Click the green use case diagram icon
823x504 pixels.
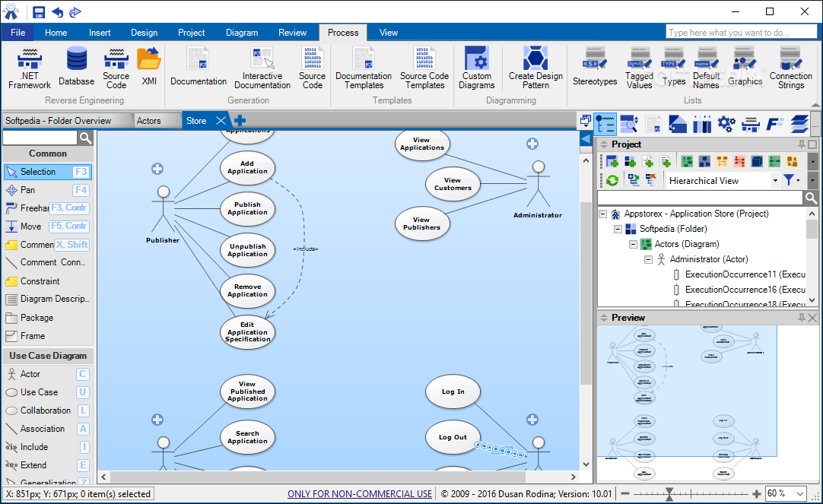pos(687,161)
